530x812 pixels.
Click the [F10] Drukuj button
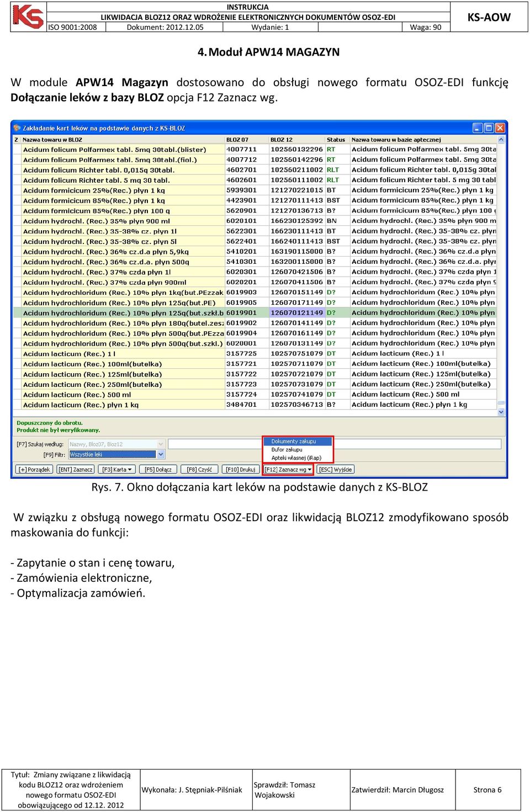pos(240,470)
